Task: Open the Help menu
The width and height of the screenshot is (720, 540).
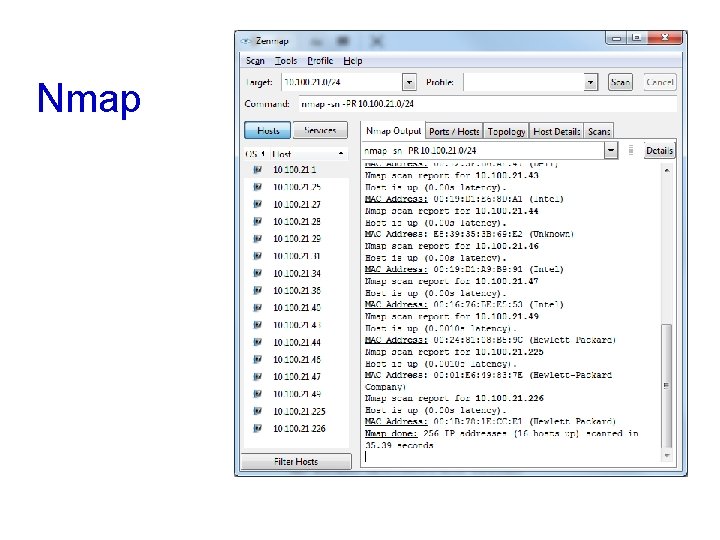Action: [353, 61]
